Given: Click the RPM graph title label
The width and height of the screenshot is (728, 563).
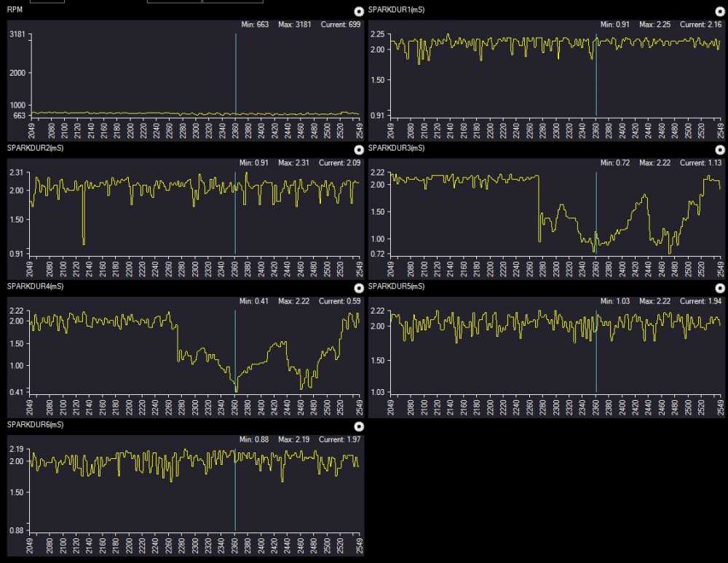Looking at the screenshot, I should point(14,9).
